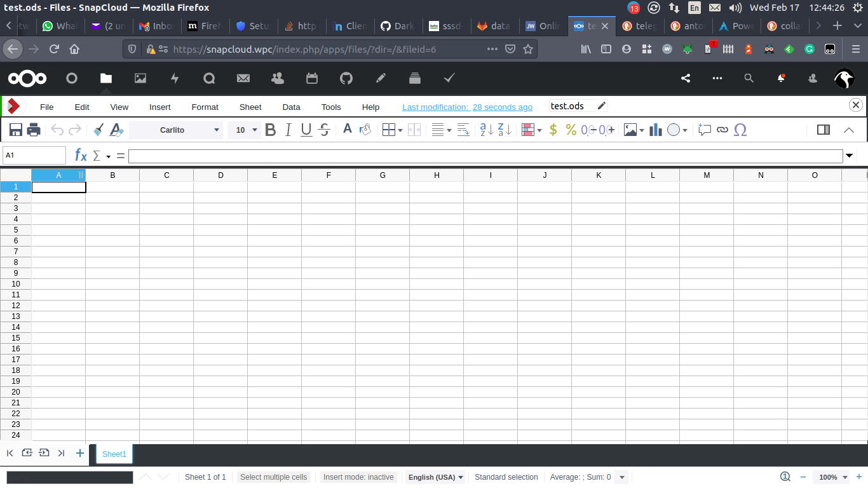Insert image icon in toolbar
868x488 pixels.
pyautogui.click(x=631, y=130)
